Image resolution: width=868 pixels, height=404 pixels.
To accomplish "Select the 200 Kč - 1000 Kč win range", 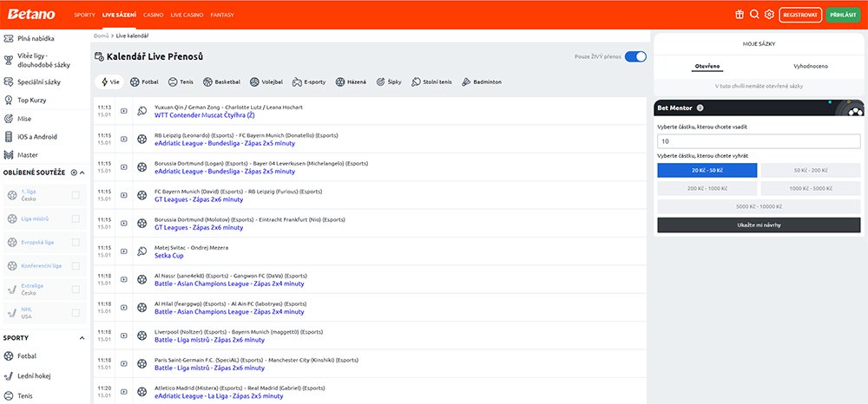I will coord(707,188).
